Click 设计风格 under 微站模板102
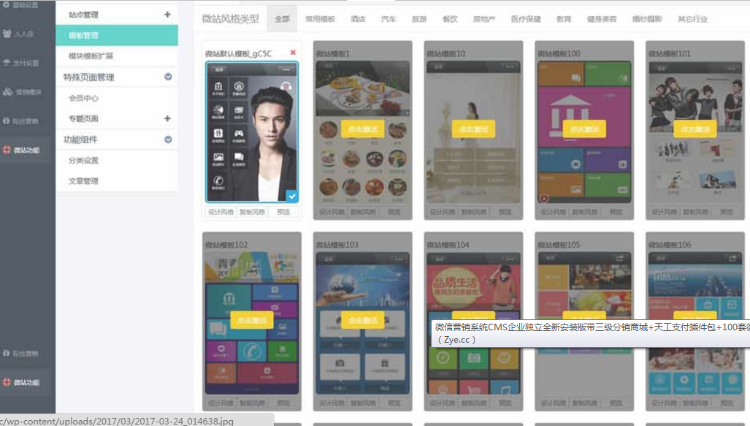 click(221, 403)
